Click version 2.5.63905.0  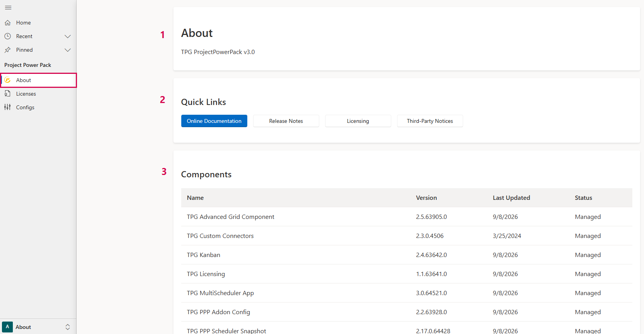tap(431, 217)
